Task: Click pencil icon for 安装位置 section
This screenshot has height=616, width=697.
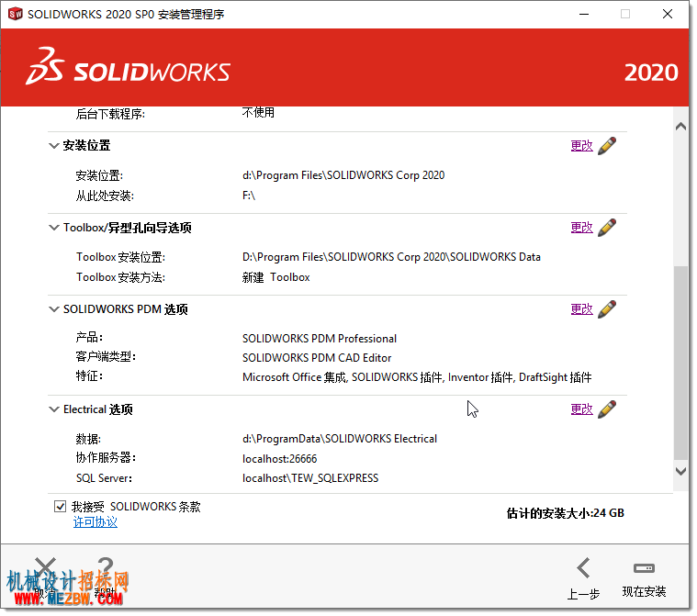Action: click(607, 146)
